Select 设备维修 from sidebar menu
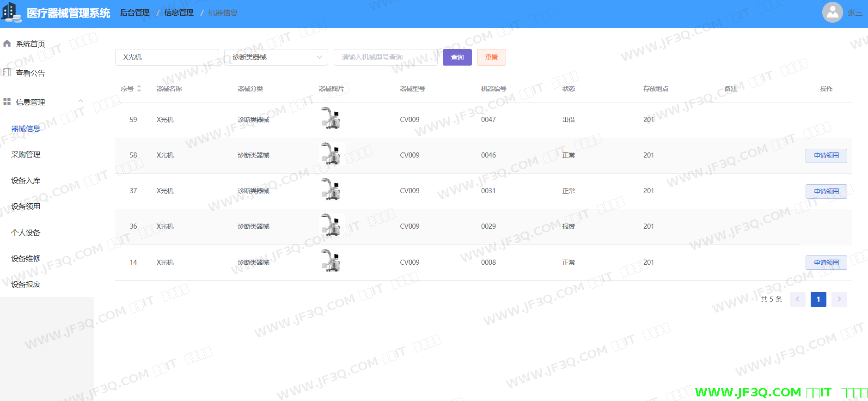Screen dimensions: 868x401 tap(26, 259)
